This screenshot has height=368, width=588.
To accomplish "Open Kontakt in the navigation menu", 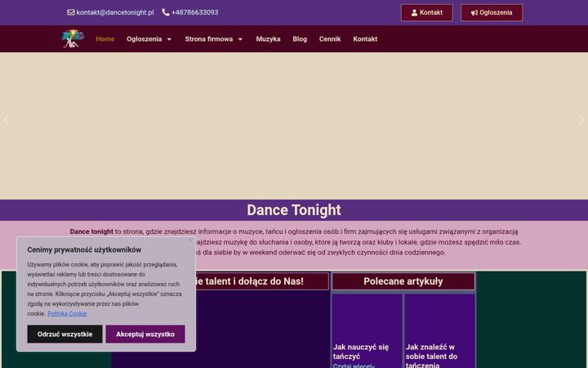I will click(x=365, y=39).
